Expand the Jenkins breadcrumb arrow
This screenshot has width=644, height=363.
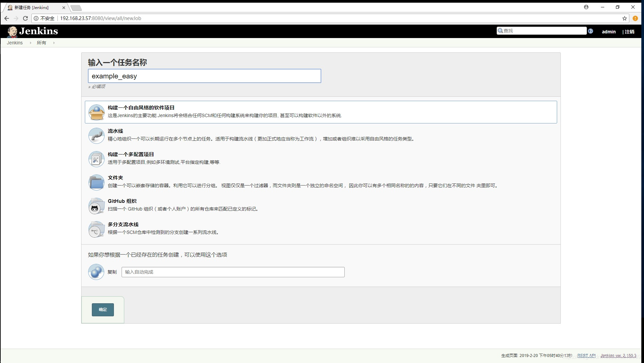(30, 43)
